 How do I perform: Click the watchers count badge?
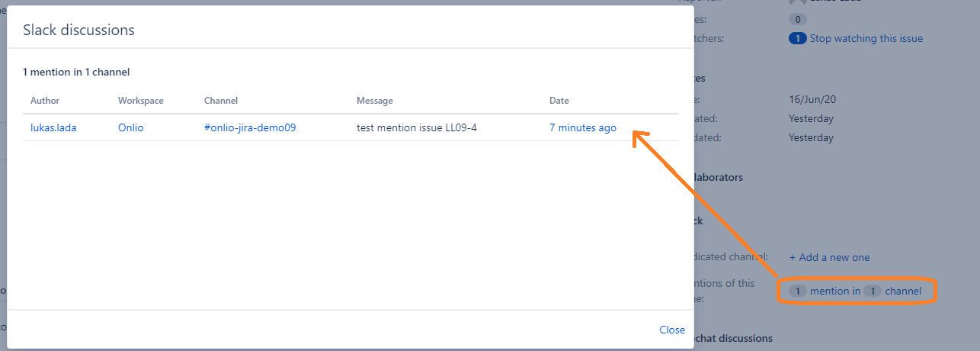tap(797, 39)
